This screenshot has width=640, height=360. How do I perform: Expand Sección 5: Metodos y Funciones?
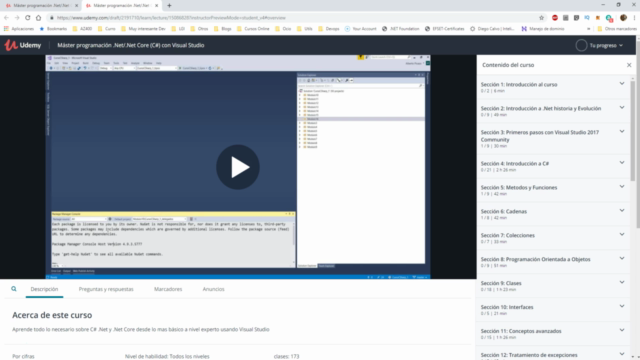(x=553, y=190)
